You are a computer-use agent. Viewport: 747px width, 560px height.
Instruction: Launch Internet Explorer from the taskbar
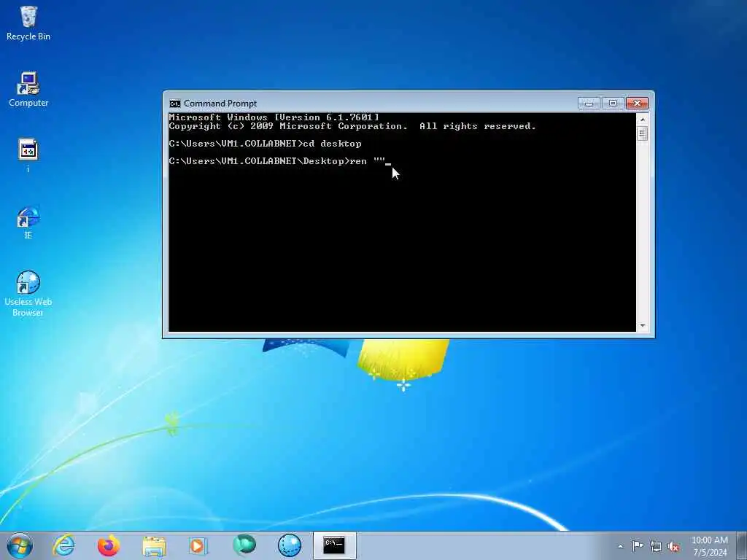tap(64, 545)
